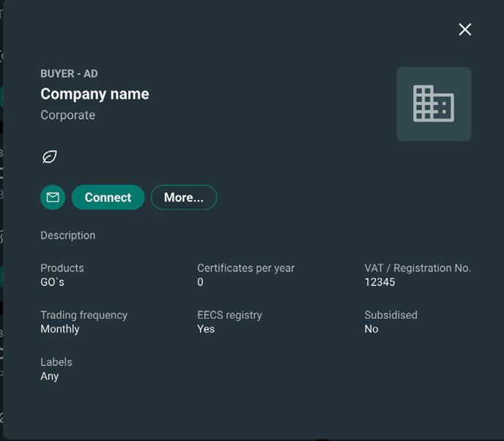Connect with this company
Screen dimensions: 504x441
click(x=108, y=197)
